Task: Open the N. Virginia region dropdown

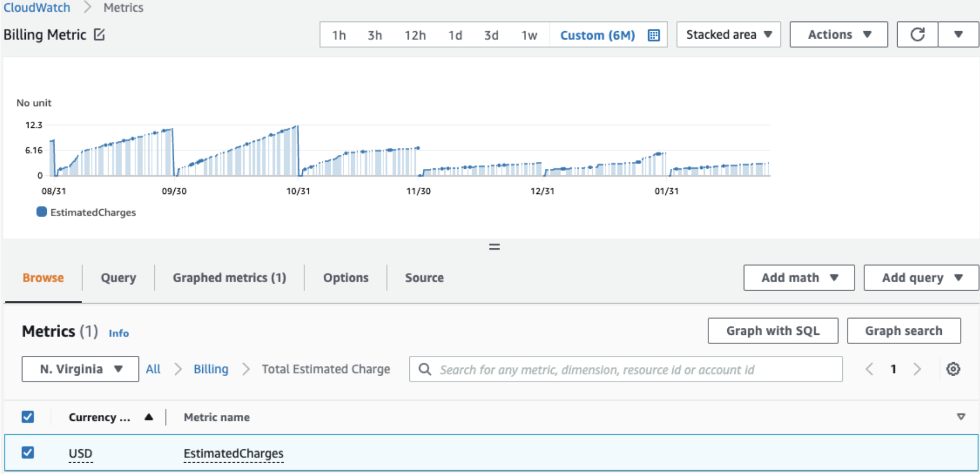Action: pyautogui.click(x=80, y=369)
